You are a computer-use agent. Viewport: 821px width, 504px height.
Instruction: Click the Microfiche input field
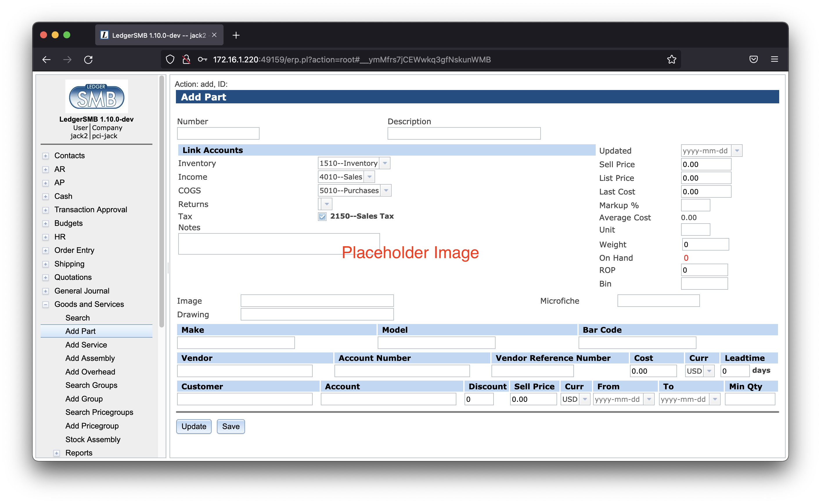pos(658,301)
